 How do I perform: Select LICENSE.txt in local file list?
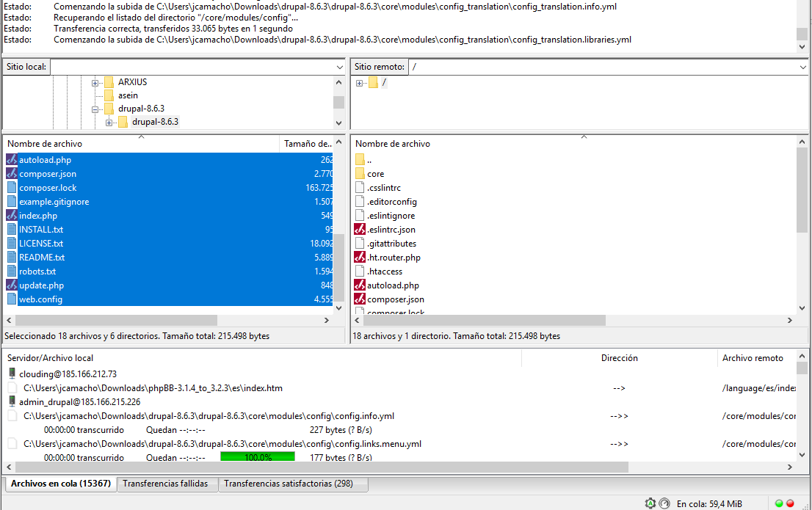tap(41, 244)
